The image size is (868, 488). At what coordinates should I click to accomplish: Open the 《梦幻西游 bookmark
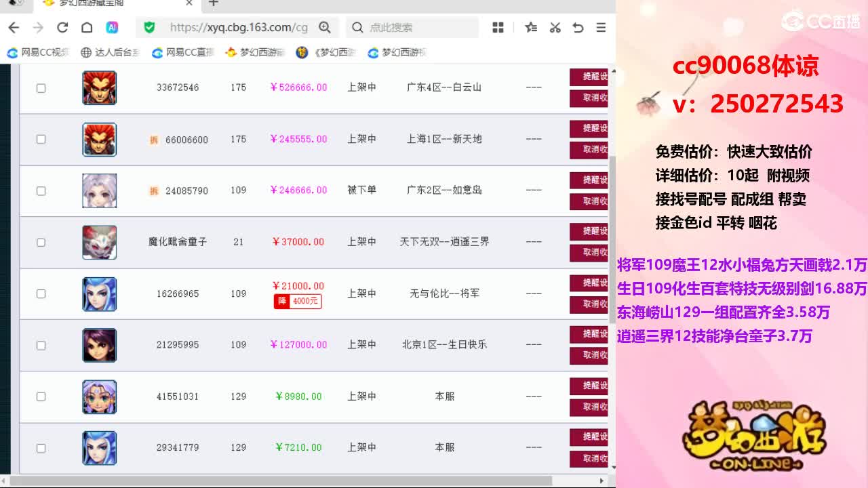click(x=326, y=52)
